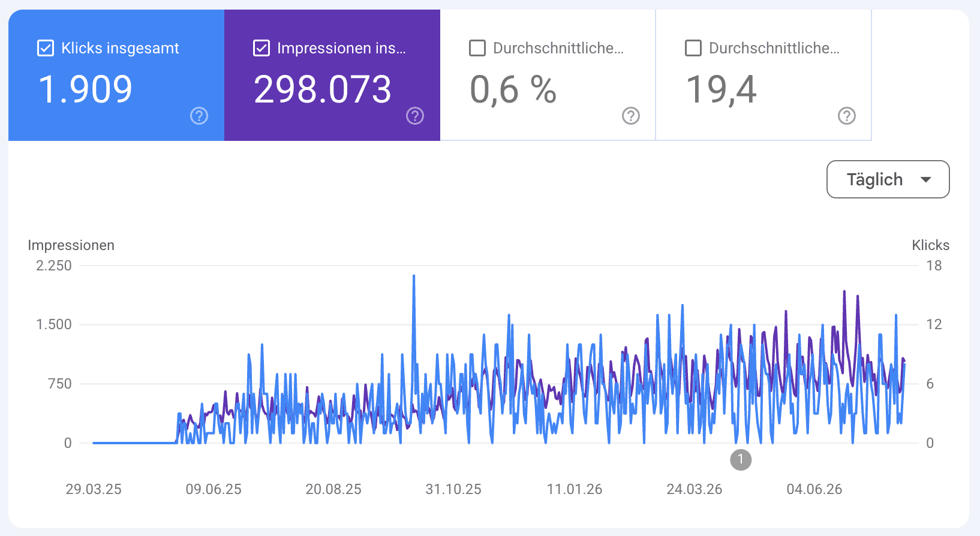
Task: Click the Klicks axis label
Action: coord(931,245)
